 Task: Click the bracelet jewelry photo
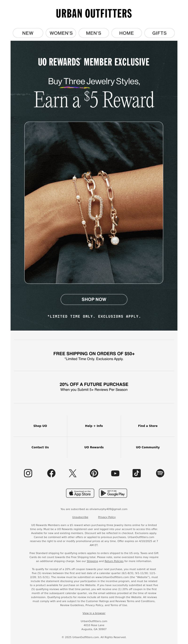point(94,203)
